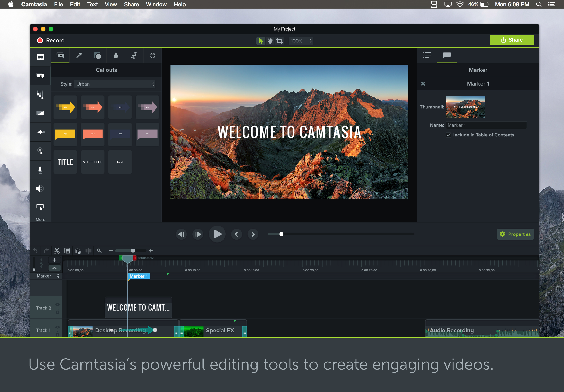Select the Marker 1 timeline marker
The width and height of the screenshot is (564, 392).
[139, 276]
